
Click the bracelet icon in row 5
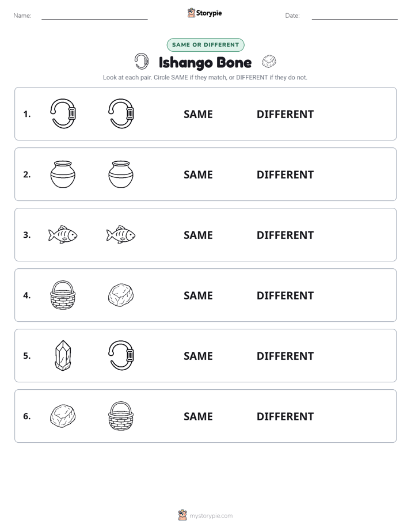pos(121,356)
